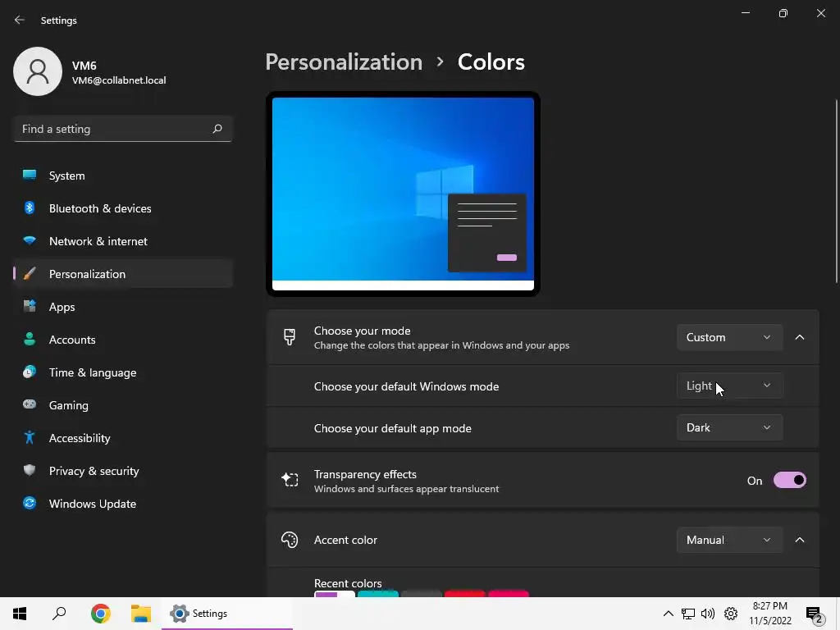Turn off Transparency effects toggle

pos(790,480)
